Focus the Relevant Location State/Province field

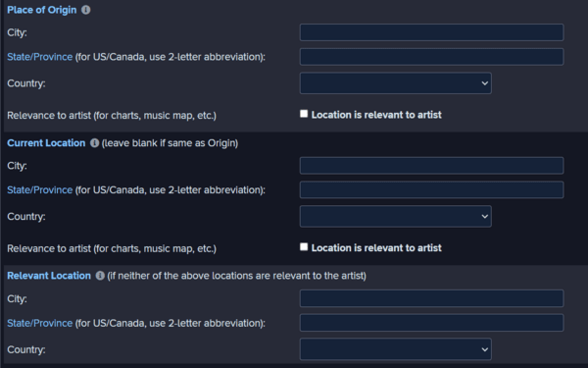(x=431, y=323)
